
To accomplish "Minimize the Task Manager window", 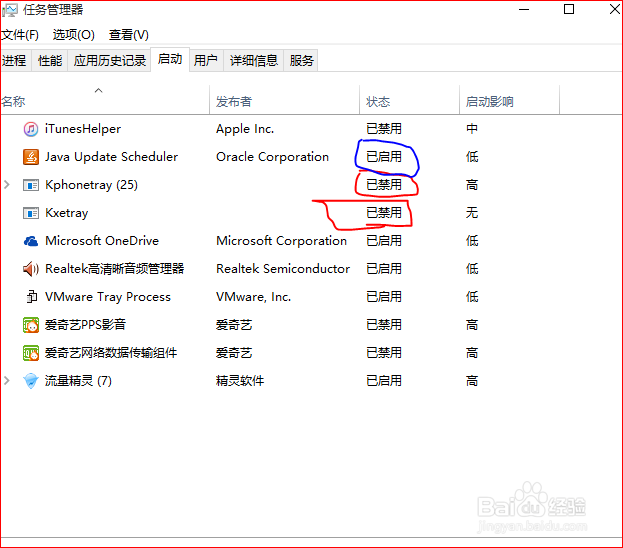I will pos(524,9).
